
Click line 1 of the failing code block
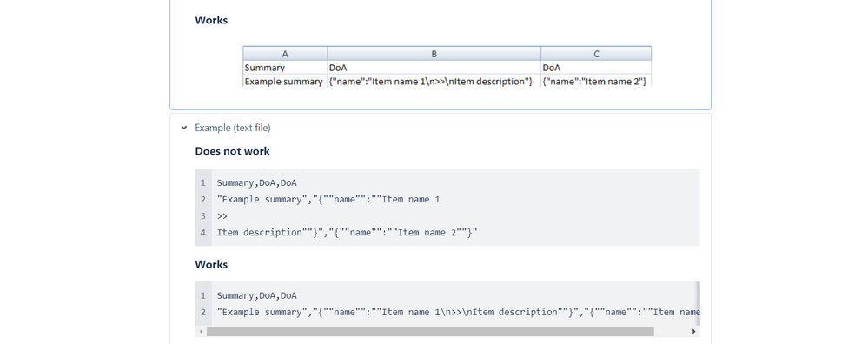coord(257,182)
